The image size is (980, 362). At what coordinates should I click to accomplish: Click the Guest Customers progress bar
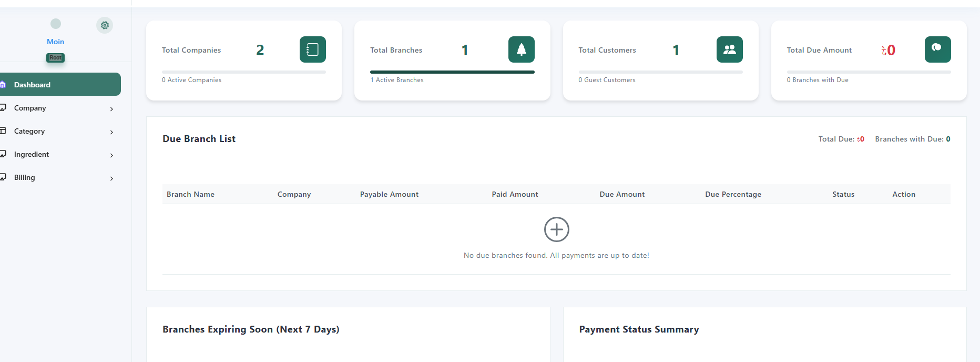pyautogui.click(x=661, y=72)
